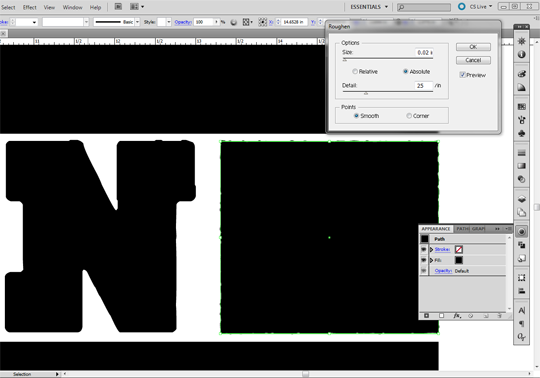Click the Stroke none color swatch
This screenshot has height=378, width=540.
click(x=459, y=249)
